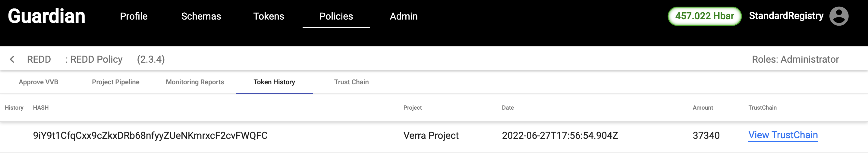
Task: Open the Tokens section
Action: [269, 16]
